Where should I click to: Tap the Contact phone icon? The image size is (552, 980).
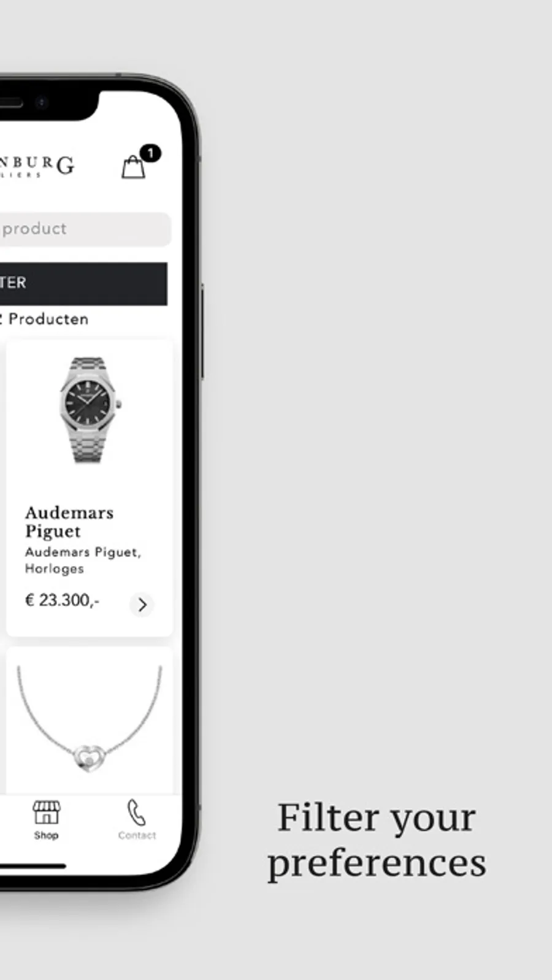point(136,812)
